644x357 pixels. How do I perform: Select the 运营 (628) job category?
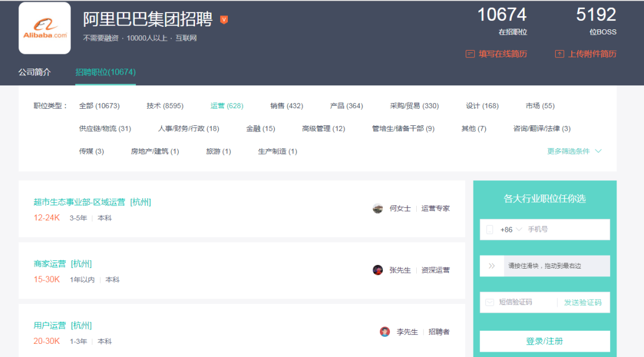227,106
